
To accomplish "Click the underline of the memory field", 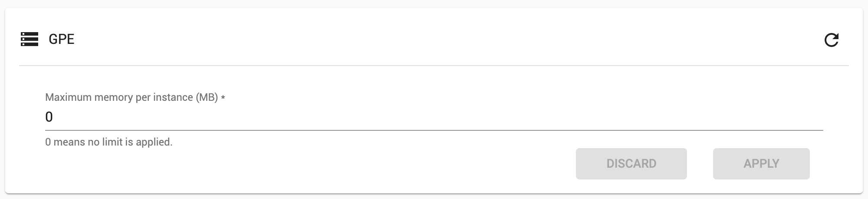I will pyautogui.click(x=434, y=130).
